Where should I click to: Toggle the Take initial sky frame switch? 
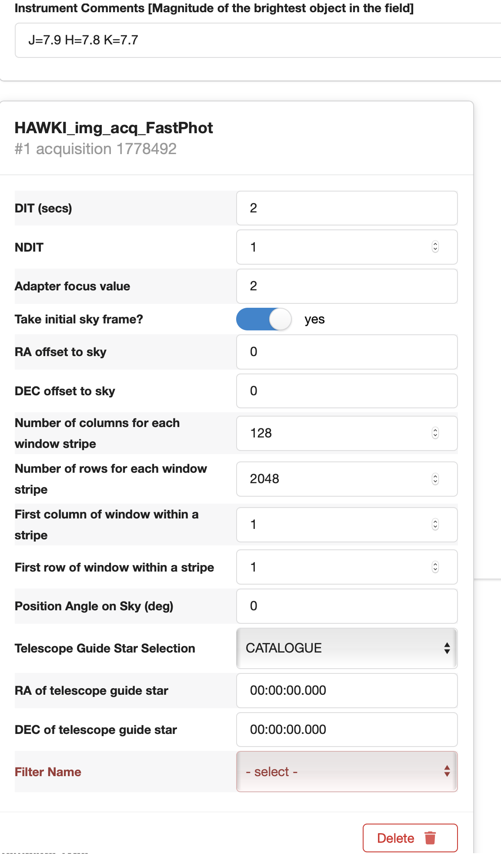(264, 319)
